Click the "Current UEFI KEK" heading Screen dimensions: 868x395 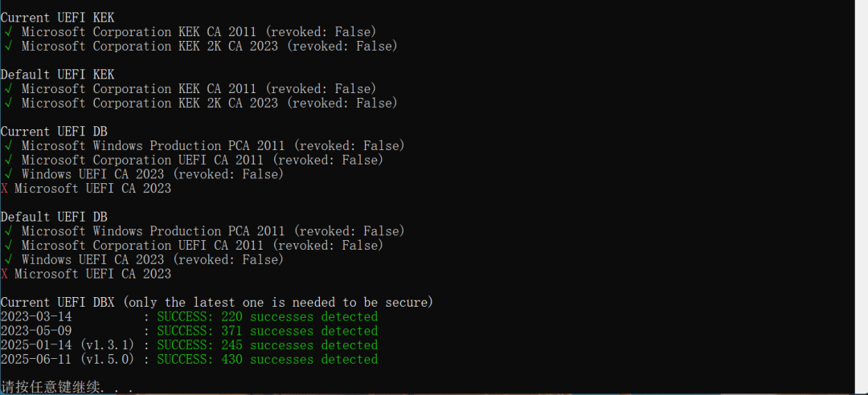point(57,18)
